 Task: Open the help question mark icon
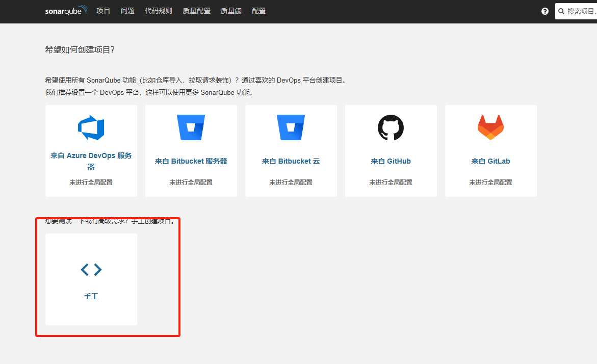[x=545, y=11]
